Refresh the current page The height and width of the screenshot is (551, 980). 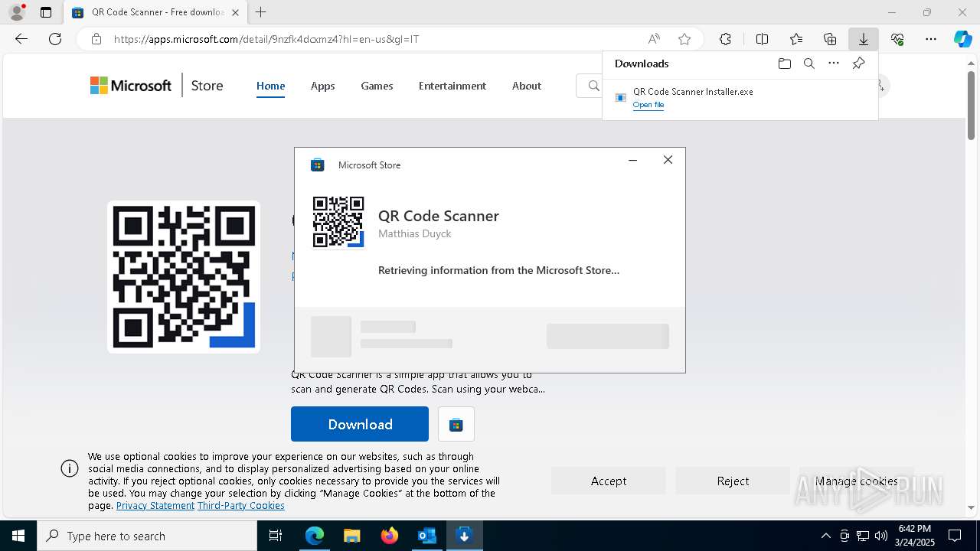55,39
